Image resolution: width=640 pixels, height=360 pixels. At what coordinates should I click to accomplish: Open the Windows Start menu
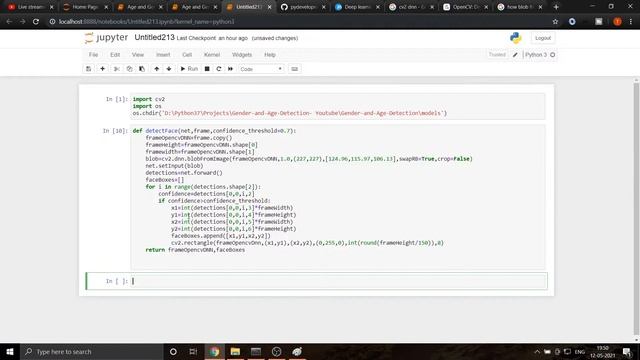10,351
